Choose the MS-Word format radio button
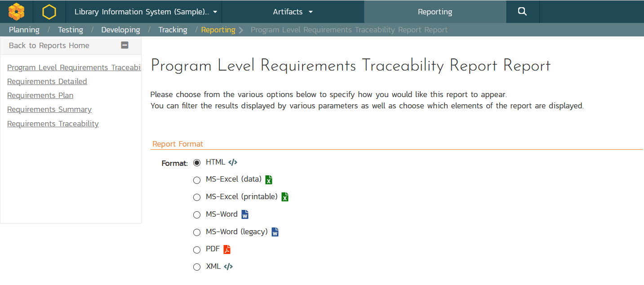 coord(197,215)
